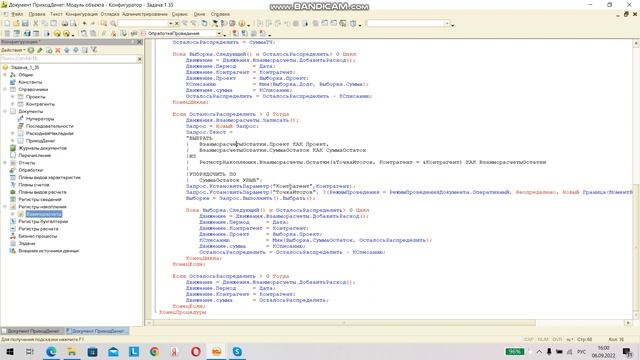Viewport: 640px width, 360px height.
Task: Select Журналы документов in tree
Action: [42, 148]
